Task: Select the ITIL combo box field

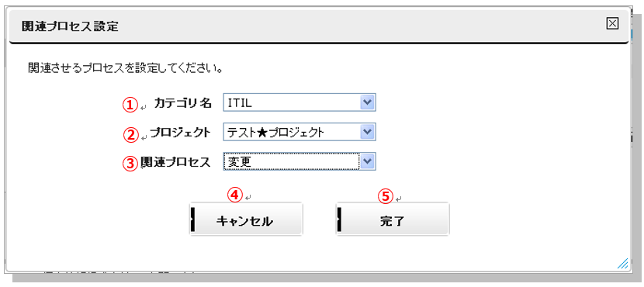Action: (x=299, y=102)
